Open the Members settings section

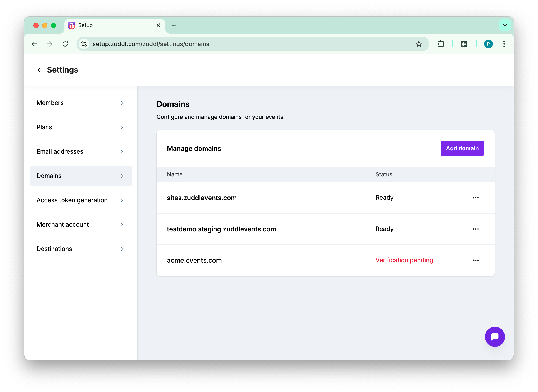click(x=81, y=103)
